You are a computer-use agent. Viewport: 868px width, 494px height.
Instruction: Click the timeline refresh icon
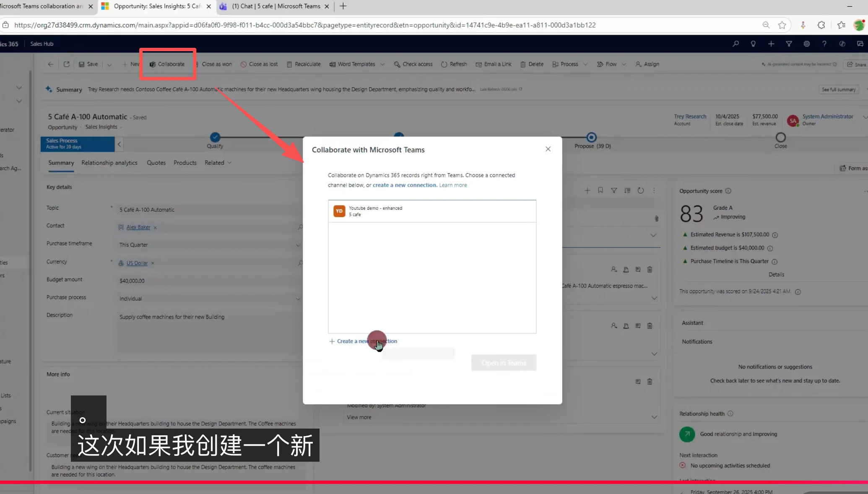pyautogui.click(x=641, y=190)
